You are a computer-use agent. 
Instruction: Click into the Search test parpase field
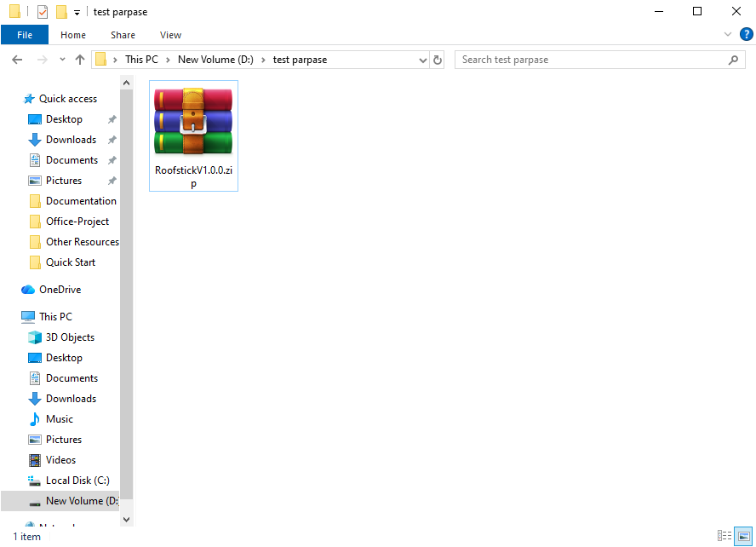tap(600, 60)
